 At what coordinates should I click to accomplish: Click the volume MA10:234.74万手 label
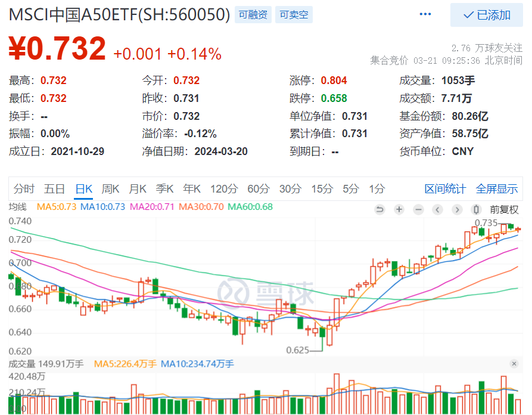point(197,364)
